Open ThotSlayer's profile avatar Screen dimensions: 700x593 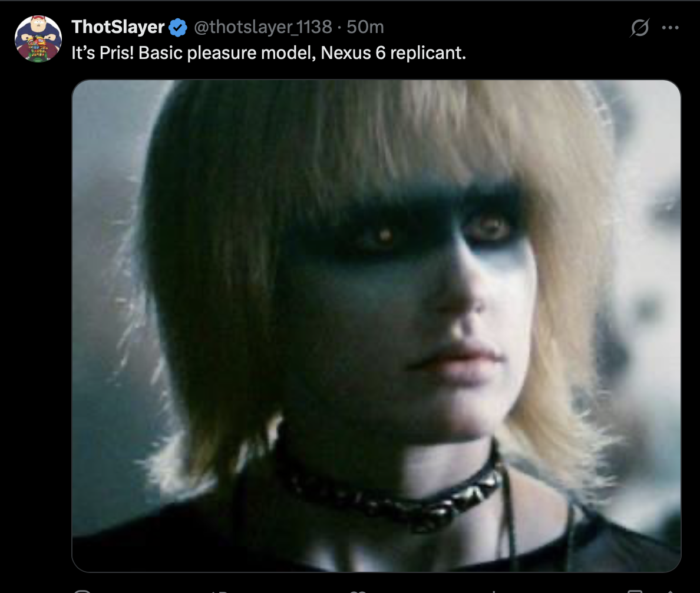[38, 39]
